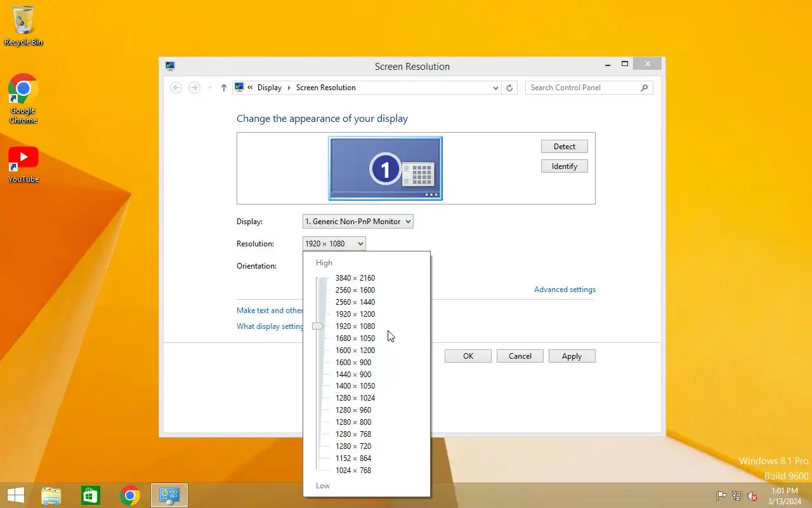Viewport: 812px width, 508px height.
Task: Select the 1280 × 800 resolution
Action: pyautogui.click(x=353, y=422)
